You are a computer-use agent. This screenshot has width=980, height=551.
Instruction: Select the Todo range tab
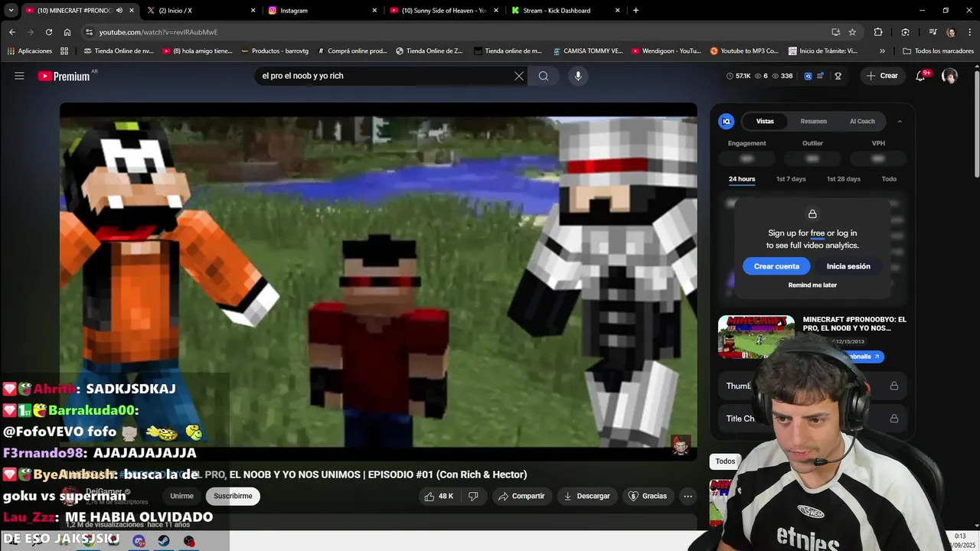click(x=889, y=179)
